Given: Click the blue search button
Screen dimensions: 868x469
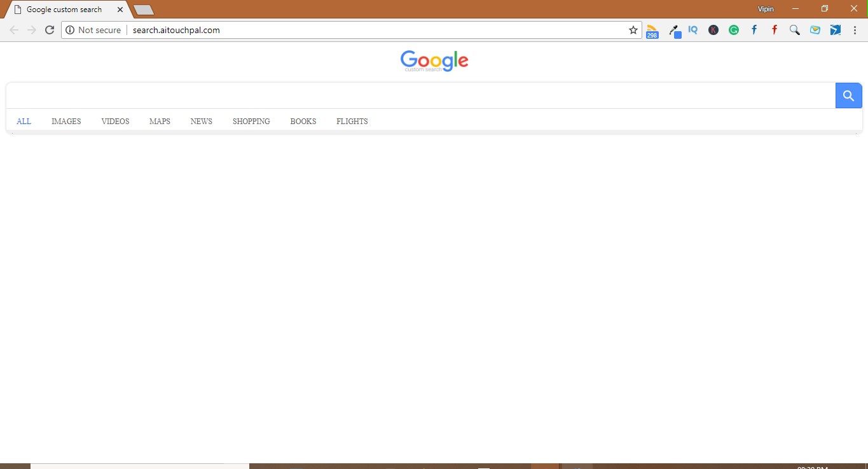Looking at the screenshot, I should pyautogui.click(x=848, y=95).
